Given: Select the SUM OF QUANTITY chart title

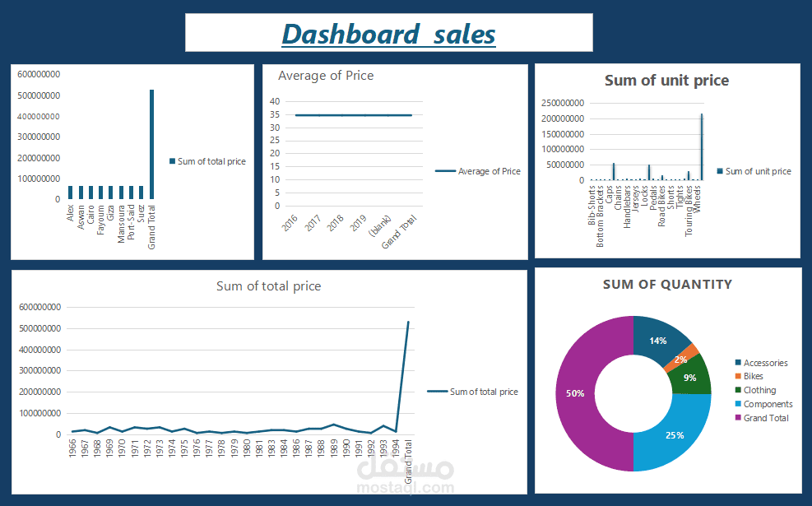Looking at the screenshot, I should [x=667, y=285].
